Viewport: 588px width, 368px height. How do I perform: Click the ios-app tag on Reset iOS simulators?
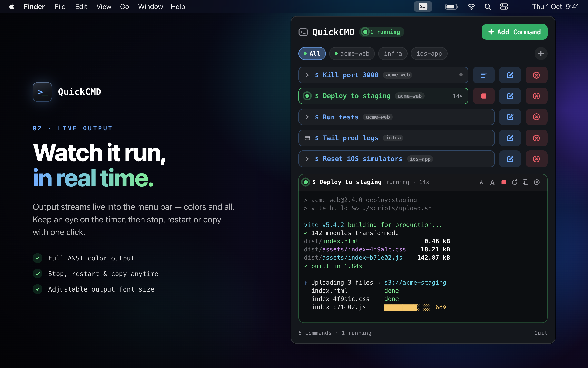[x=420, y=159]
